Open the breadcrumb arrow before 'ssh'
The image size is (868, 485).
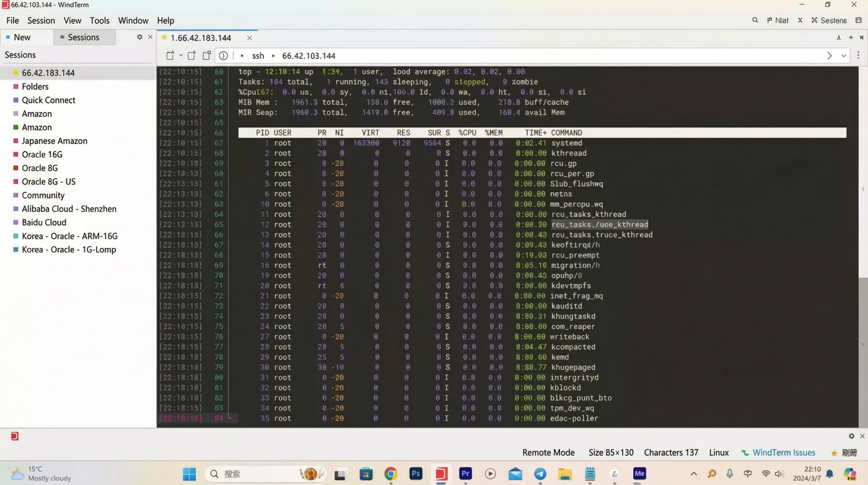click(x=242, y=56)
